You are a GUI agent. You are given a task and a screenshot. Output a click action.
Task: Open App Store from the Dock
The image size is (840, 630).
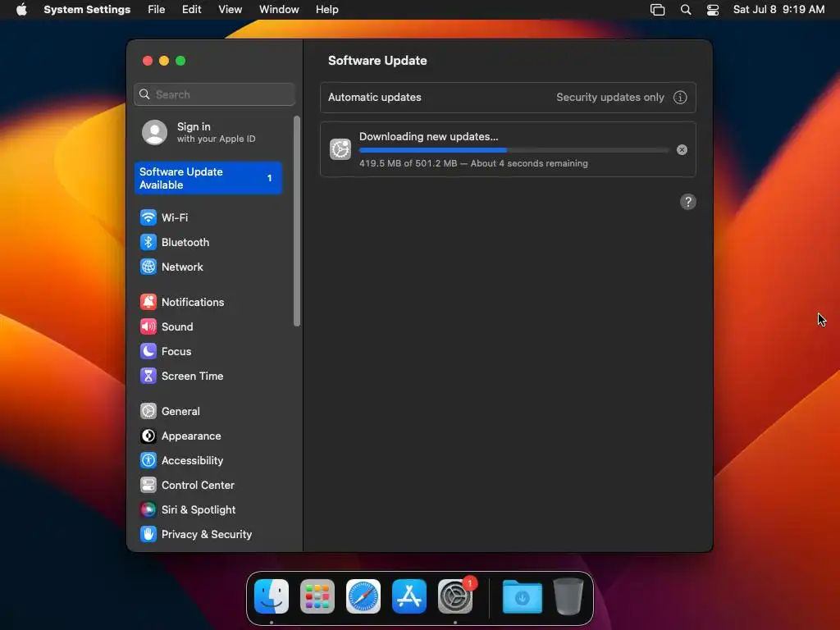point(409,596)
